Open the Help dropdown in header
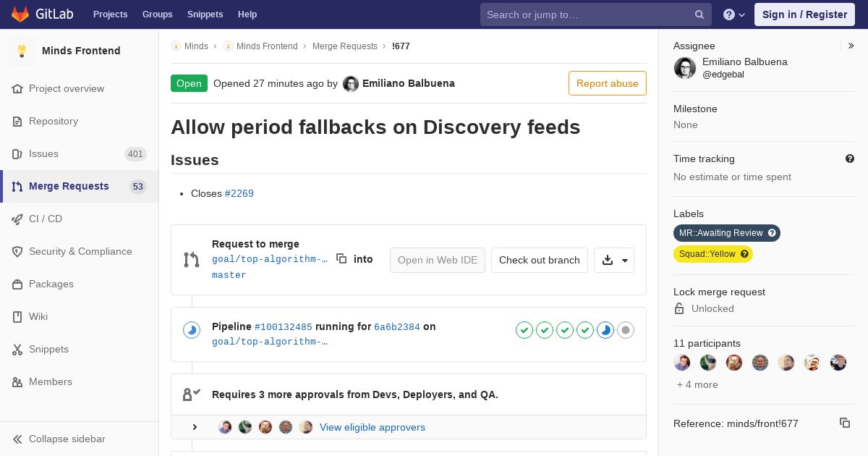 (x=734, y=14)
